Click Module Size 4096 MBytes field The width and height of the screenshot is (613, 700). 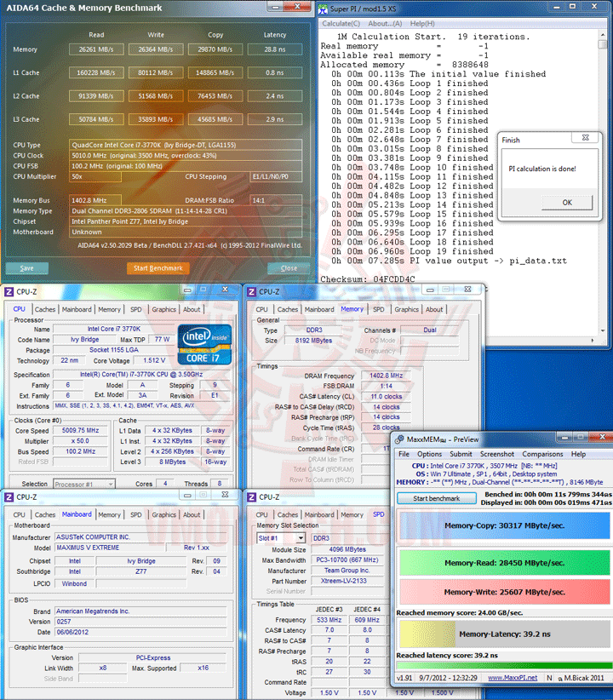pos(347,549)
